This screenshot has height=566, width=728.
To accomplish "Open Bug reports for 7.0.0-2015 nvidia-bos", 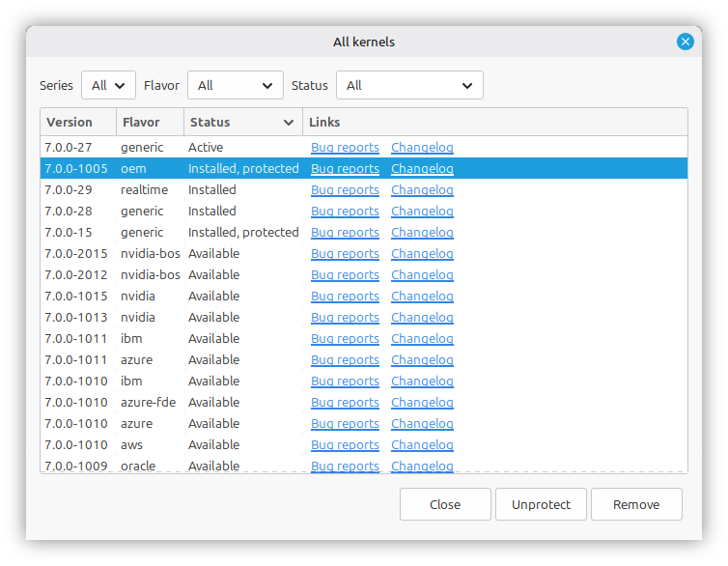I will (345, 253).
